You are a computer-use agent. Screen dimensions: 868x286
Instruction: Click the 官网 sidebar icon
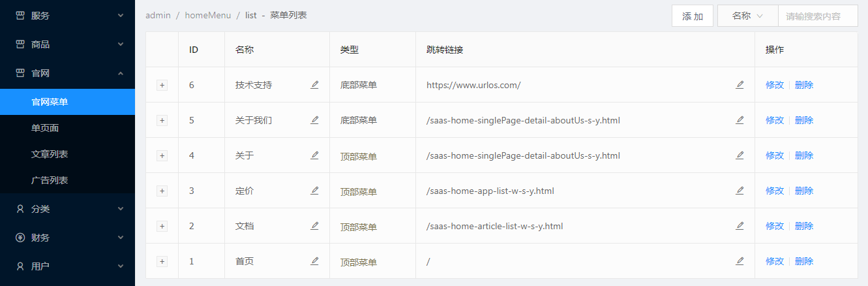tap(20, 73)
